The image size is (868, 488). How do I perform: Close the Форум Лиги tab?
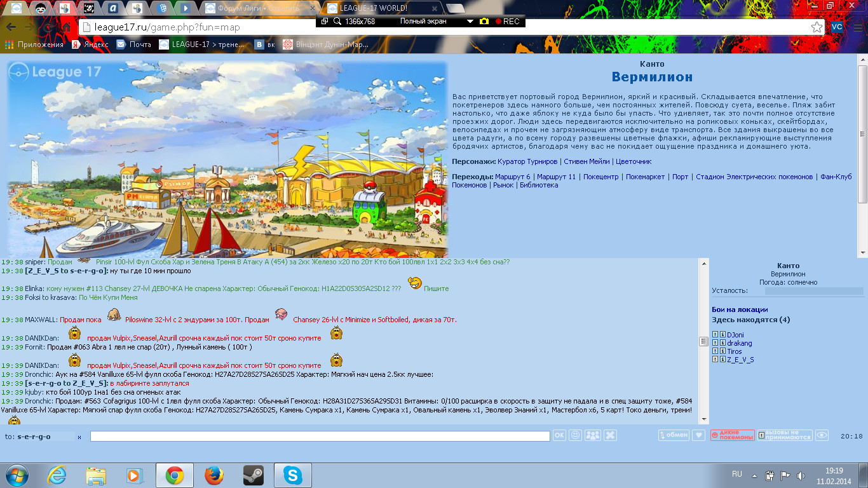tap(311, 8)
